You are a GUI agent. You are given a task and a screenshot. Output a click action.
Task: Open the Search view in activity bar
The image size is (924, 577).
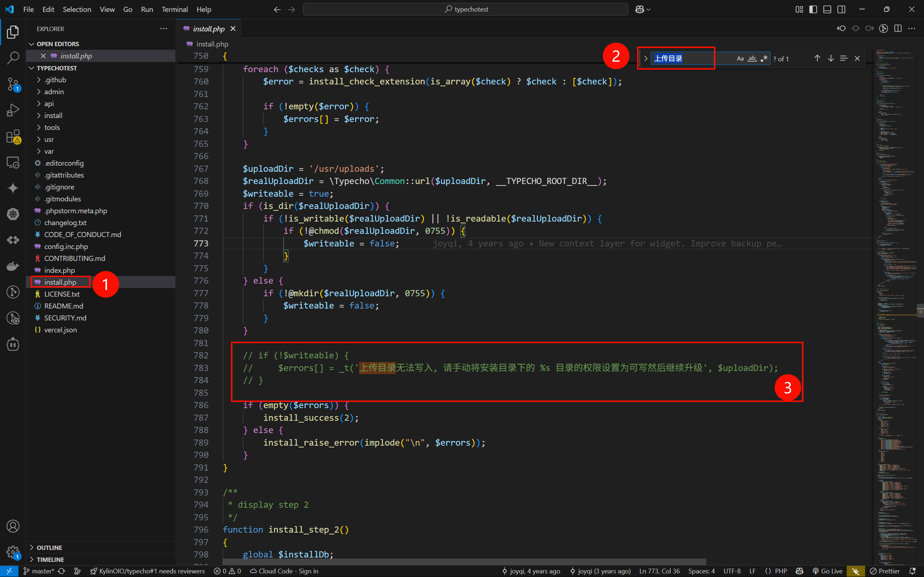13,58
